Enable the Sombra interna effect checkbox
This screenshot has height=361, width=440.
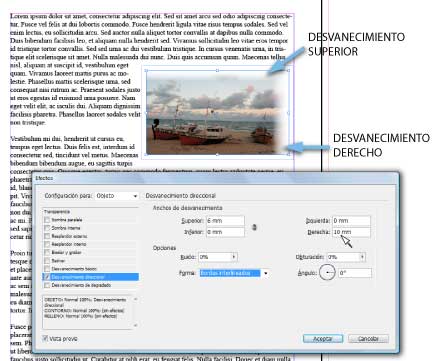[47, 228]
